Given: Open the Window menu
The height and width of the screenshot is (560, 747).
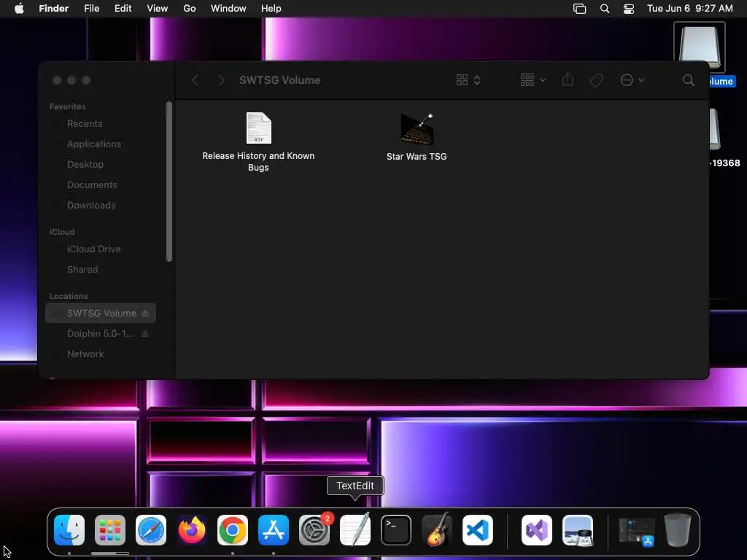Looking at the screenshot, I should 228,9.
